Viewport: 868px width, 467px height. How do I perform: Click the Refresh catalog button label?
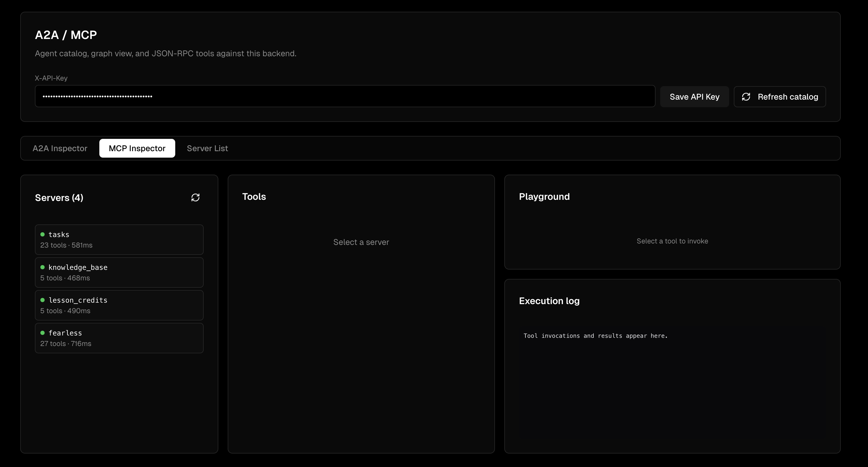pyautogui.click(x=787, y=97)
